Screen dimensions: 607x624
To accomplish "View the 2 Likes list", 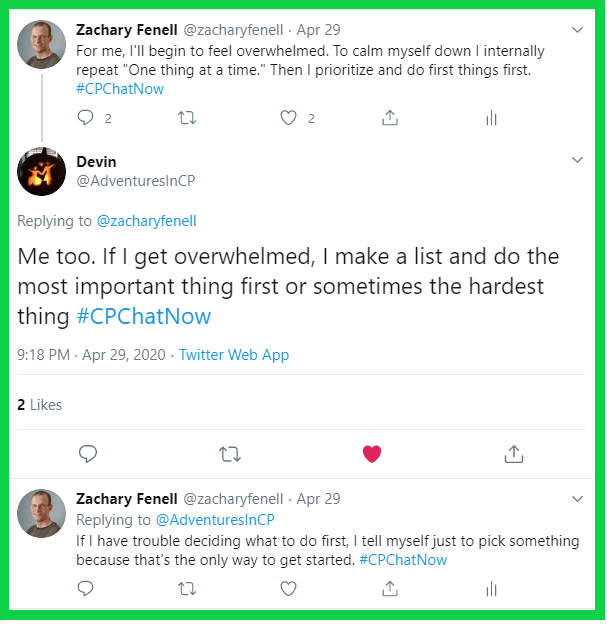I will 40,405.
